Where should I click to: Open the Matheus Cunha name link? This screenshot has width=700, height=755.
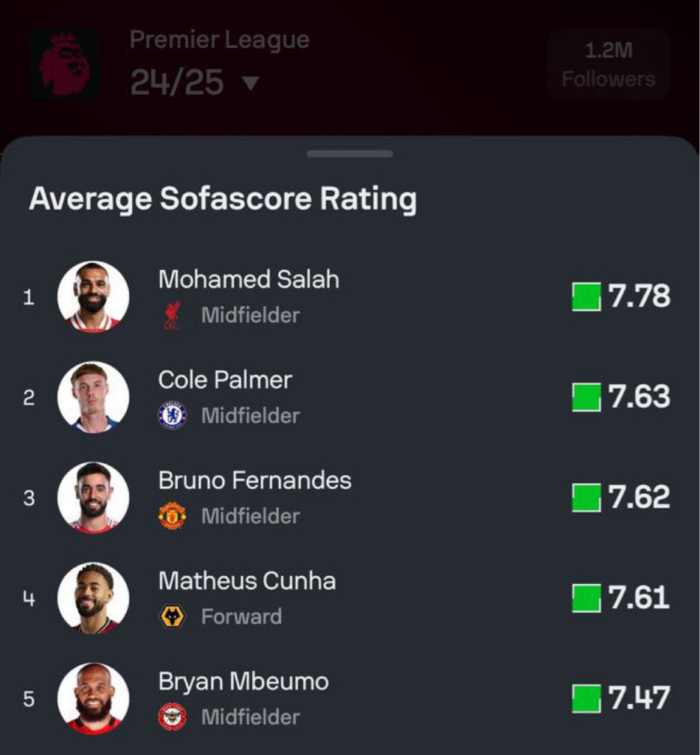247,581
